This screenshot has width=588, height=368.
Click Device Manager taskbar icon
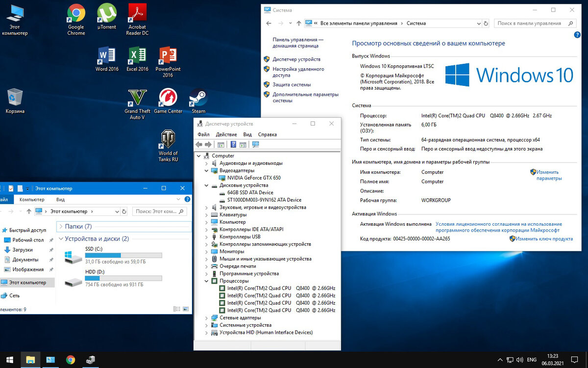(91, 360)
